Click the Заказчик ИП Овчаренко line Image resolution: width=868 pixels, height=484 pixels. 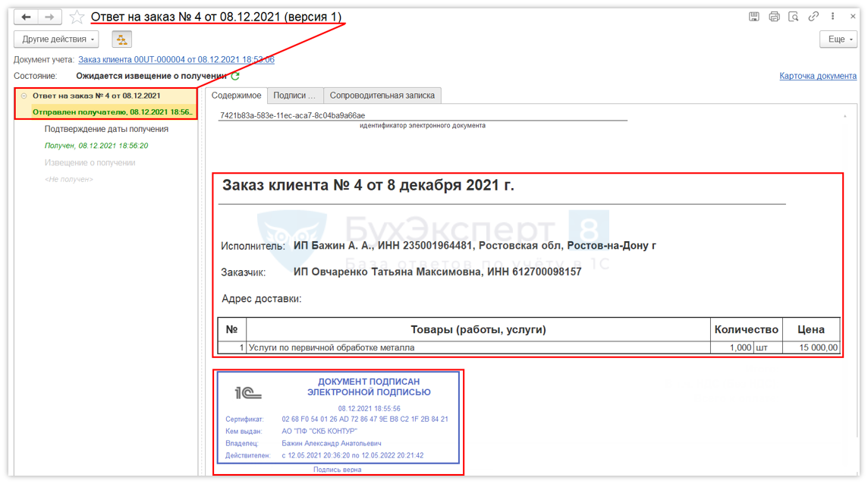coord(401,272)
